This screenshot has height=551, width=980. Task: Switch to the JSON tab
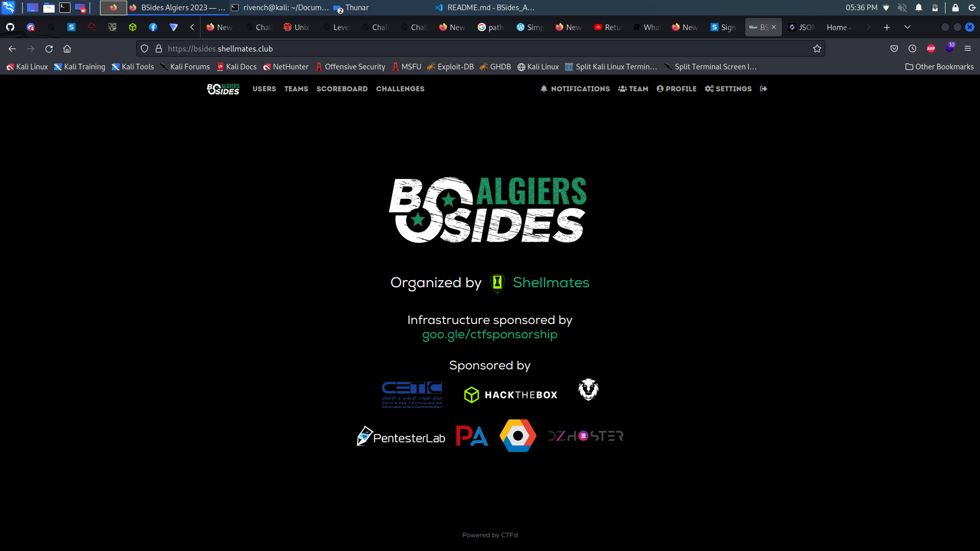pos(802,27)
